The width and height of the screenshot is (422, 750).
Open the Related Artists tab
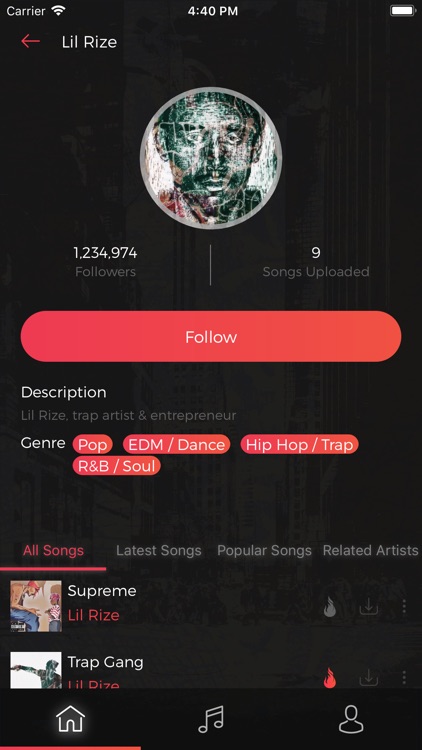(370, 551)
